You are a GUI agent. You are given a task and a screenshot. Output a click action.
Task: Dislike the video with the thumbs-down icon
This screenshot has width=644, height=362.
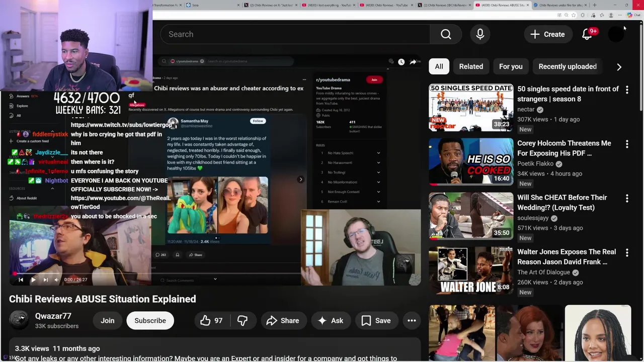[243, 321]
